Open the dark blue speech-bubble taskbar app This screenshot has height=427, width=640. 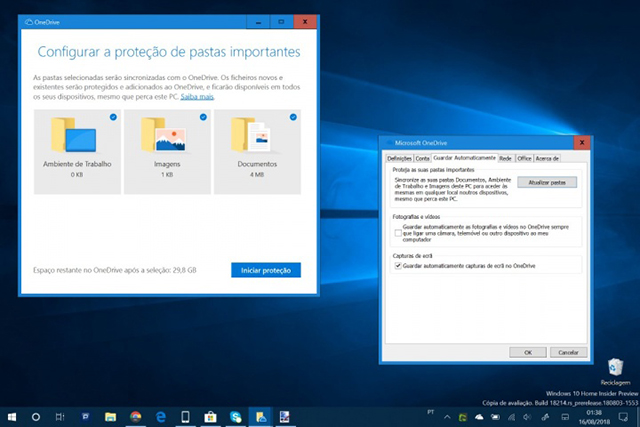[85, 417]
